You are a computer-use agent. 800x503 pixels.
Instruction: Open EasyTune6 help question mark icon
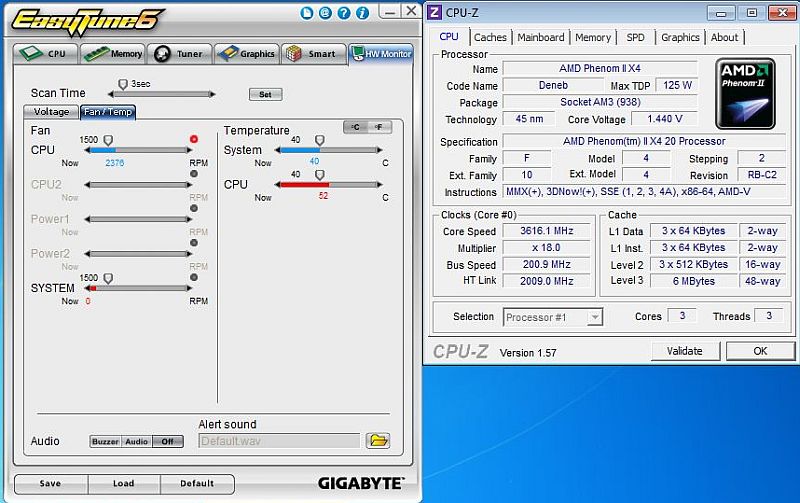[344, 13]
